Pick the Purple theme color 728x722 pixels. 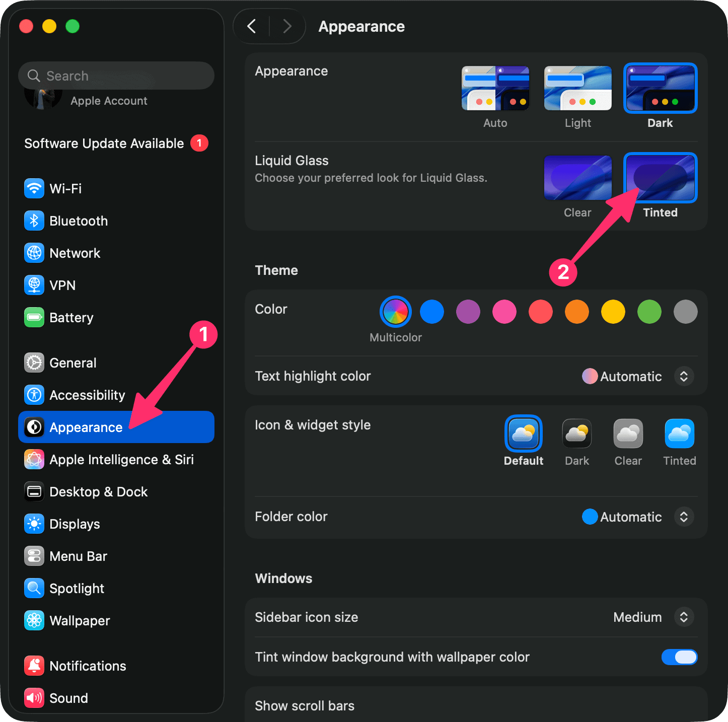(468, 312)
